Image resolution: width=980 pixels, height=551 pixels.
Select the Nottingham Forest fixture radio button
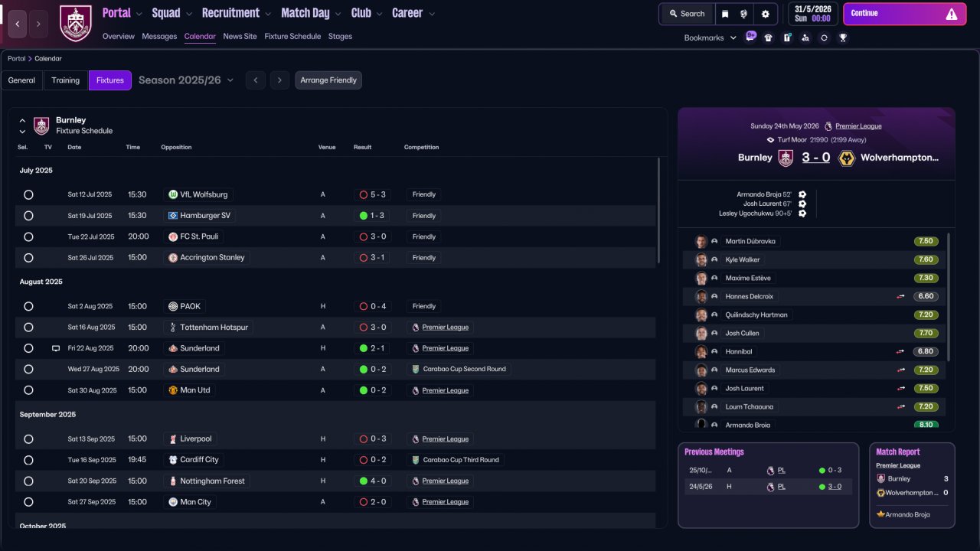(28, 481)
